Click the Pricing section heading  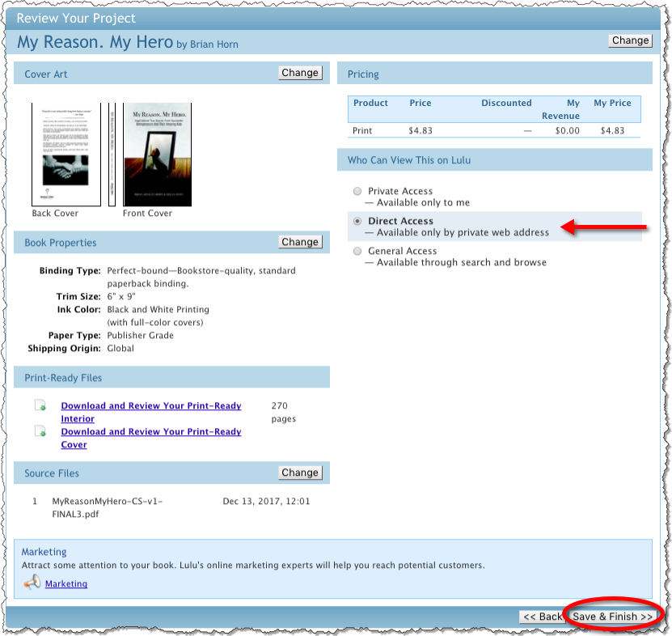coord(363,74)
